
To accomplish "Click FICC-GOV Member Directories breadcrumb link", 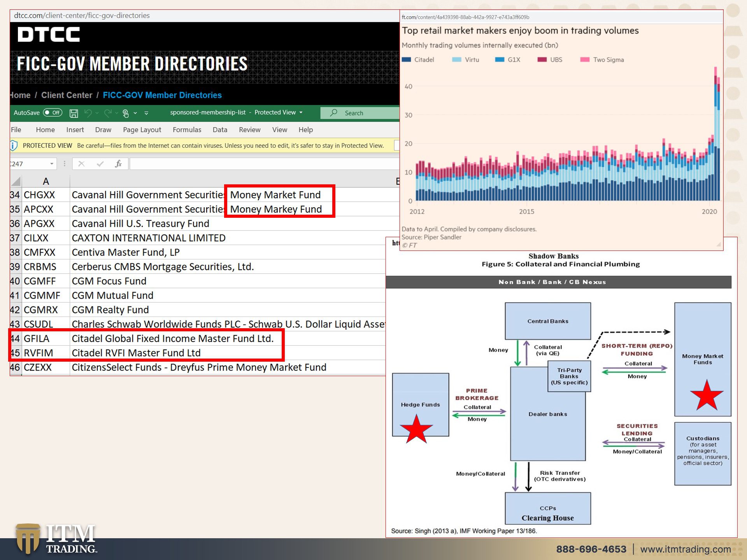I will pyautogui.click(x=162, y=95).
